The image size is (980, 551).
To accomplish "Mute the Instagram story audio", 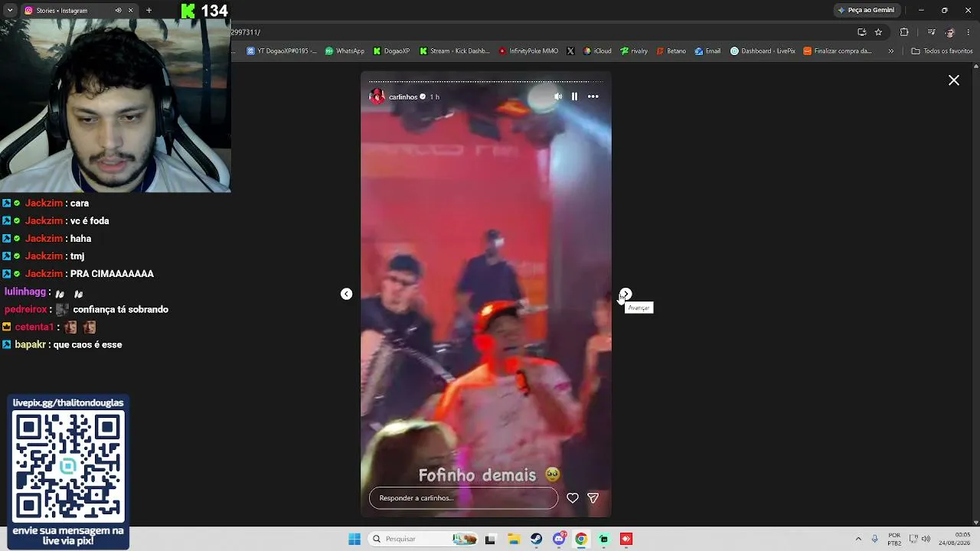I will pyautogui.click(x=557, y=96).
